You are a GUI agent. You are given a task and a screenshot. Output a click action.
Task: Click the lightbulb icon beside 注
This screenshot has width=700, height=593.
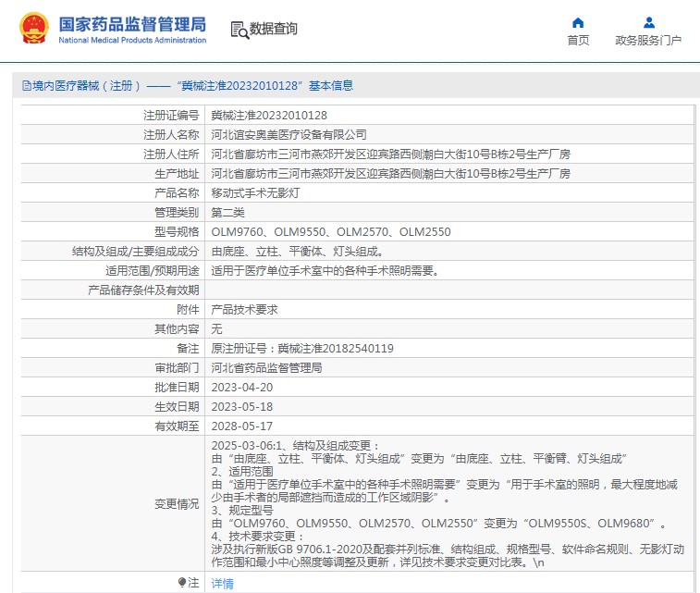181,582
